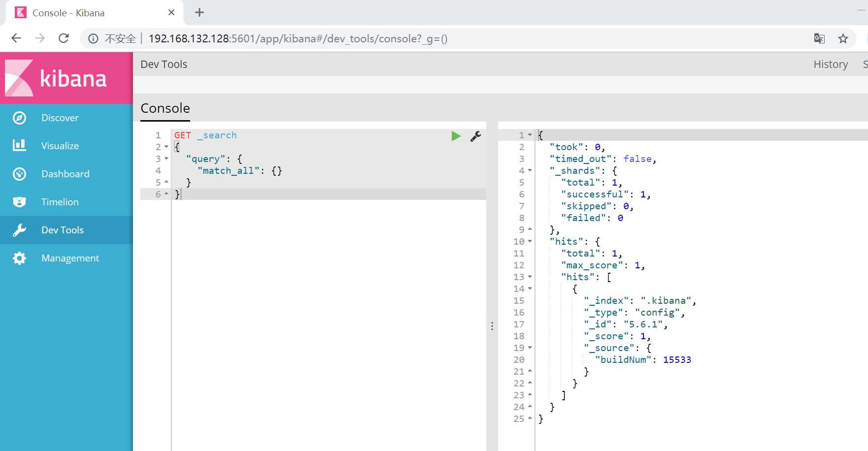Click the "query": { line in editor
Viewport: 868px width, 451px height.
coord(214,159)
